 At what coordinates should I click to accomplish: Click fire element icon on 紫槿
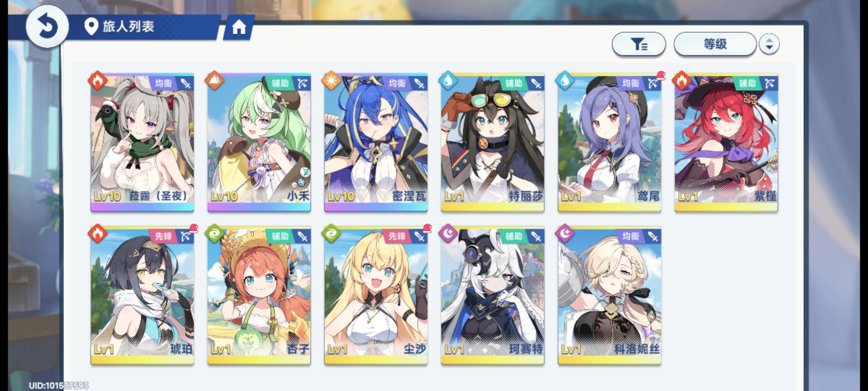(682, 81)
